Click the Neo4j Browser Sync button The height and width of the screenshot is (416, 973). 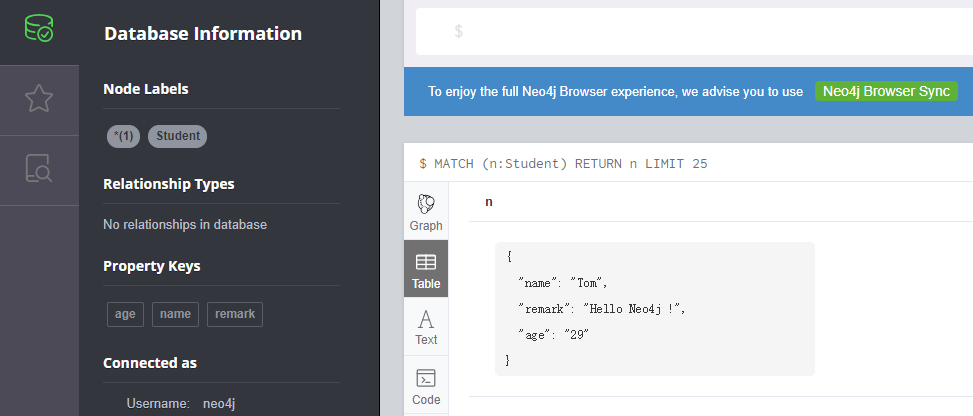(886, 91)
